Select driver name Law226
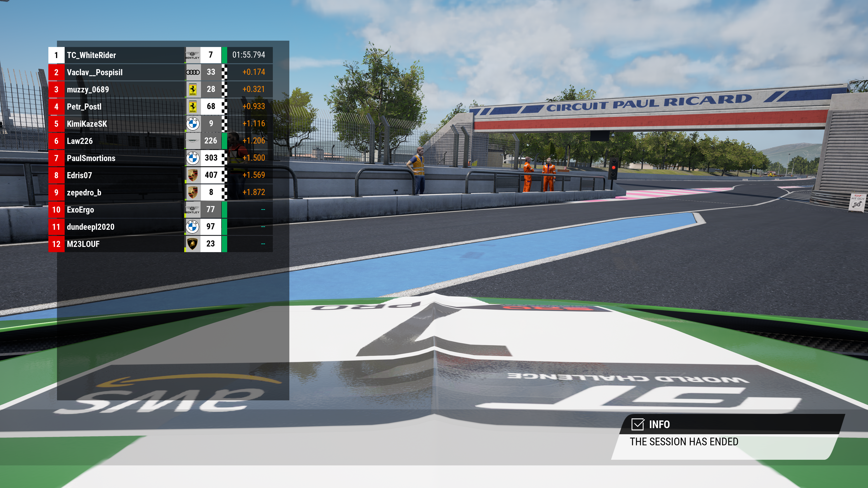Viewport: 868px width, 488px height. [x=80, y=141]
